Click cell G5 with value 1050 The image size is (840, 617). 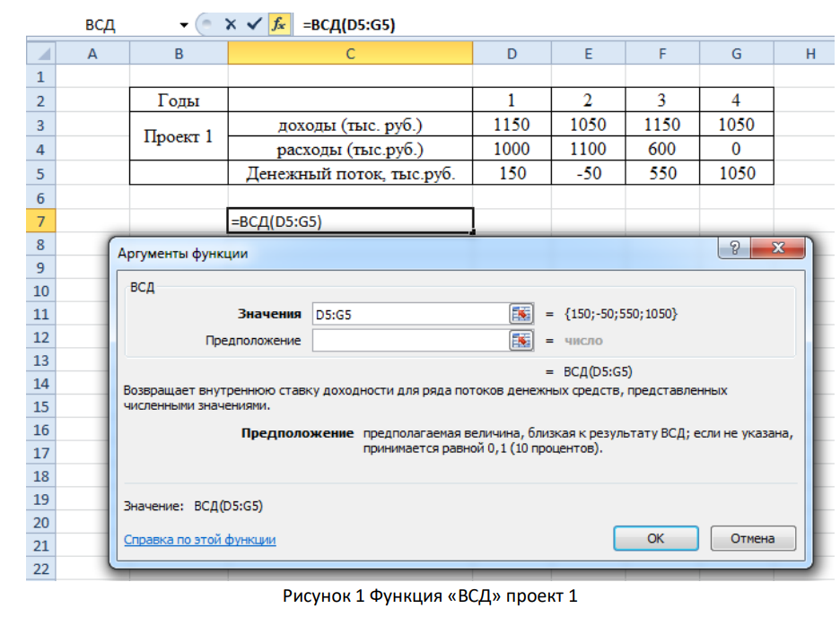tap(737, 173)
